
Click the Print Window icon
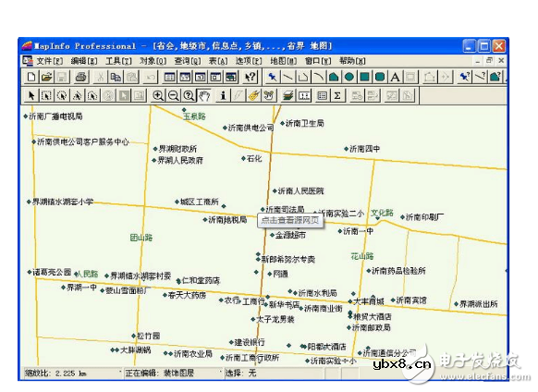(81, 77)
